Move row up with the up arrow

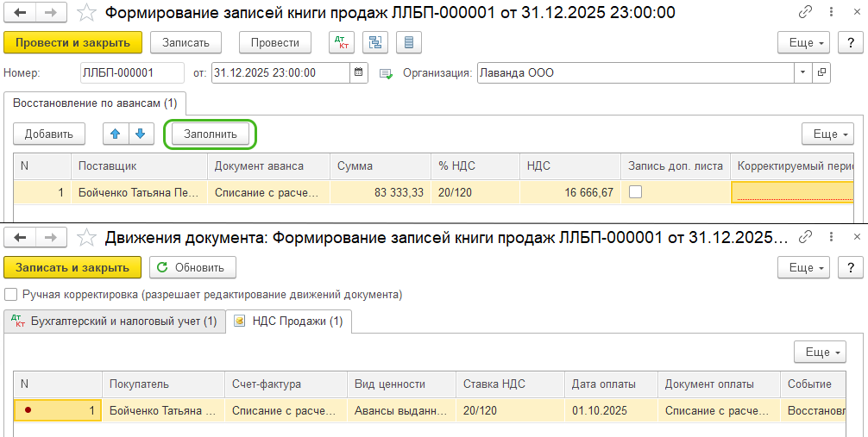tap(116, 134)
